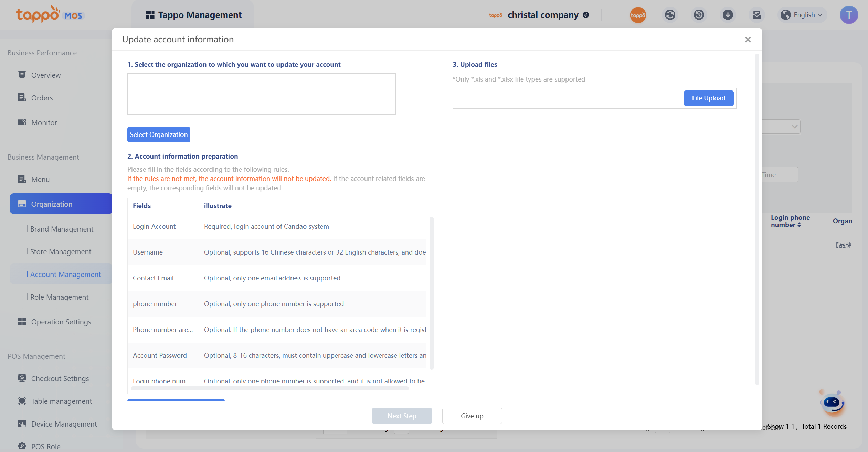Screen dimensions: 868x452
Task: Click the fields table horizontal scrollbar
Action: [269, 388]
